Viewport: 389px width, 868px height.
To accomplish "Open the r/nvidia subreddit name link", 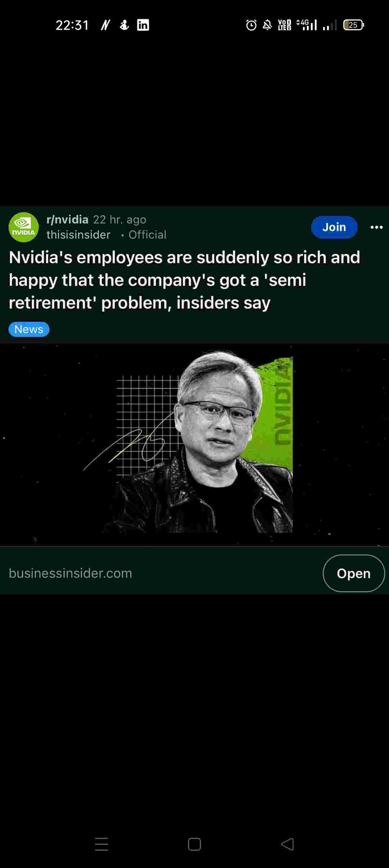I will click(67, 220).
